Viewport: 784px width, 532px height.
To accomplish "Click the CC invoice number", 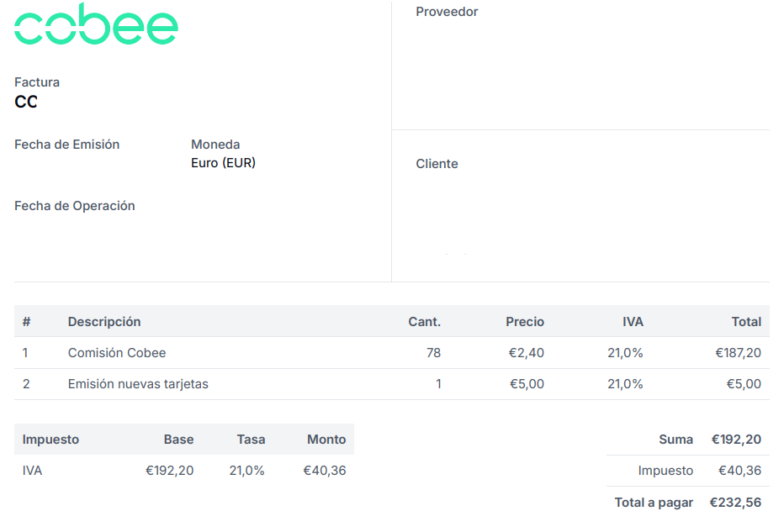I will pyautogui.click(x=26, y=102).
